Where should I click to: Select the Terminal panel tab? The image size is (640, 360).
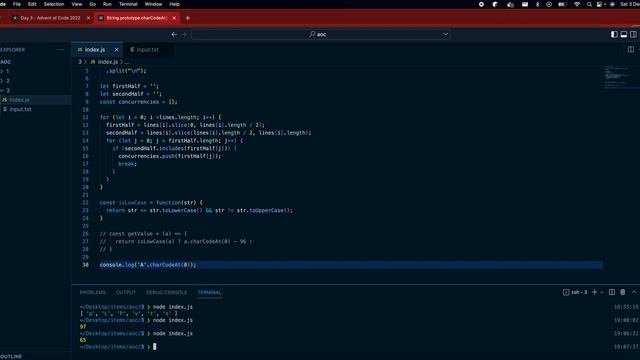click(x=209, y=293)
